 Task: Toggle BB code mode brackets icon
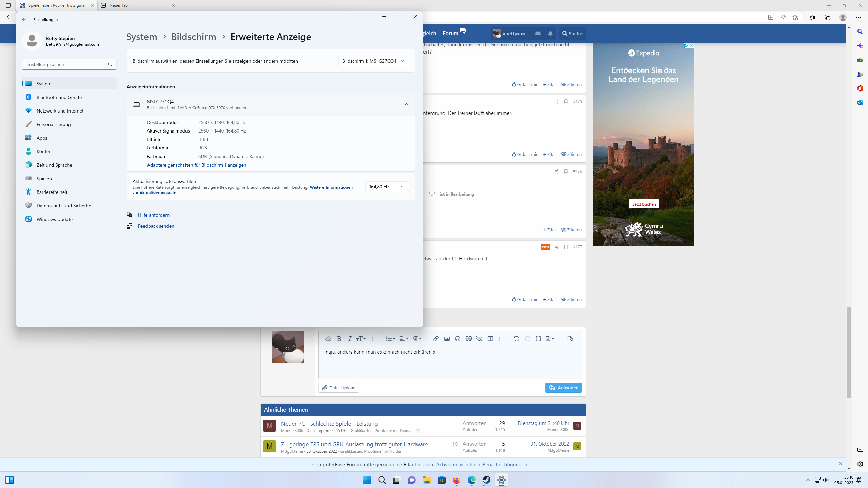tap(538, 339)
